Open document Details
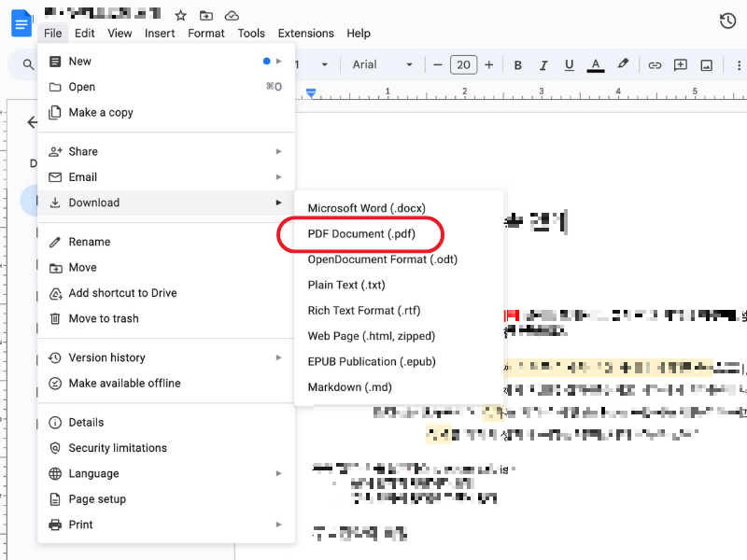 click(x=166, y=423)
